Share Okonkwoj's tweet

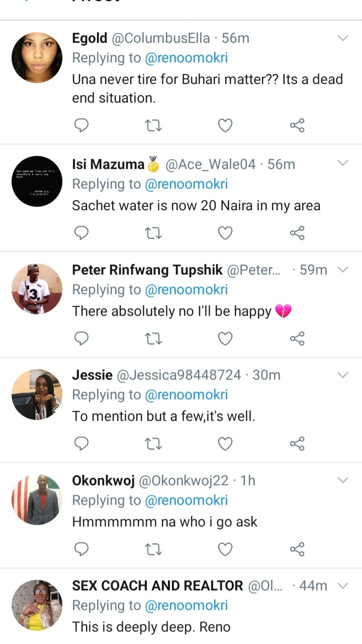[297, 549]
